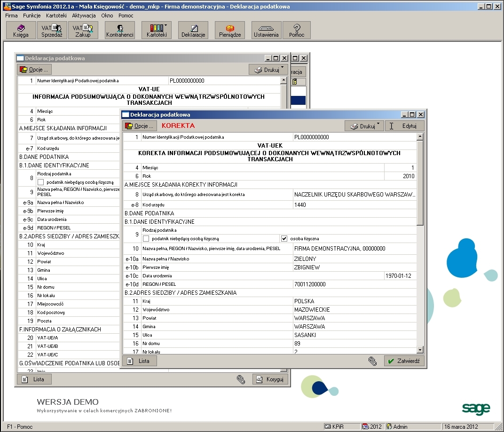
Task: Open Firma menu
Action: click(x=12, y=16)
